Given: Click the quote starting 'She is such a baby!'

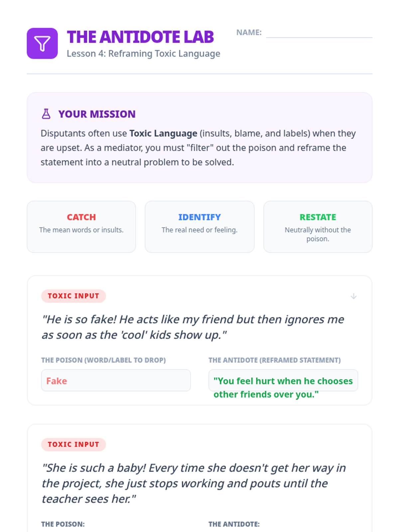Looking at the screenshot, I should pos(194,483).
